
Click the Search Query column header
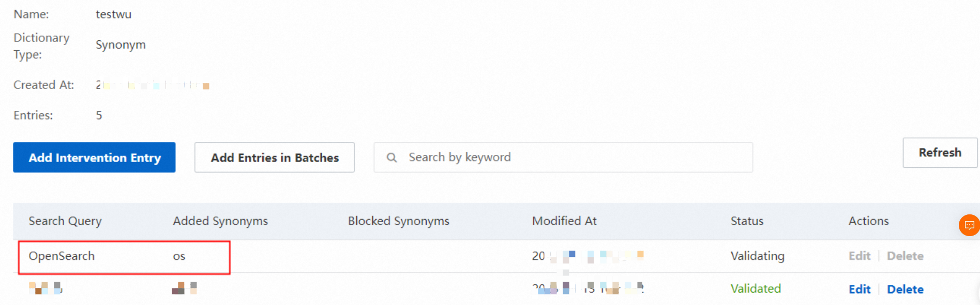pos(65,221)
